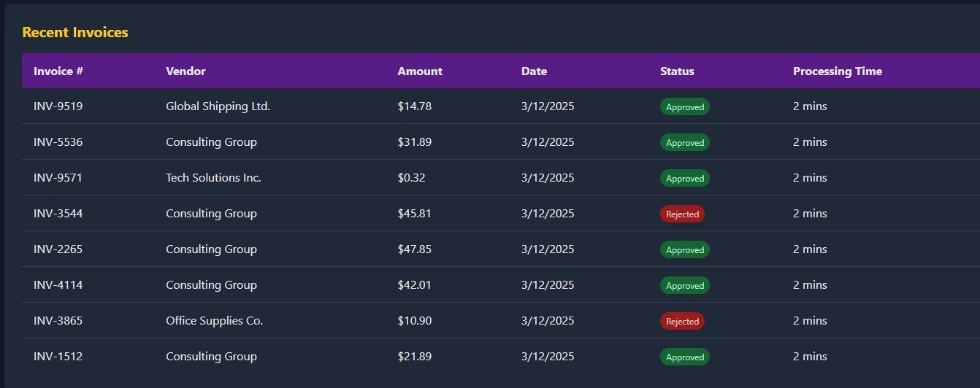
Task: Click the Status column header
Action: 677,71
